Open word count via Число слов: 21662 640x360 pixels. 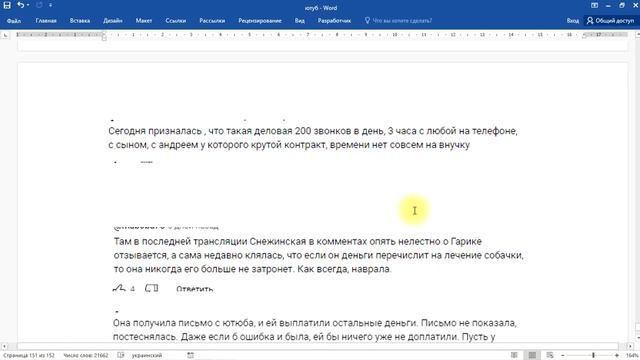[86, 356]
